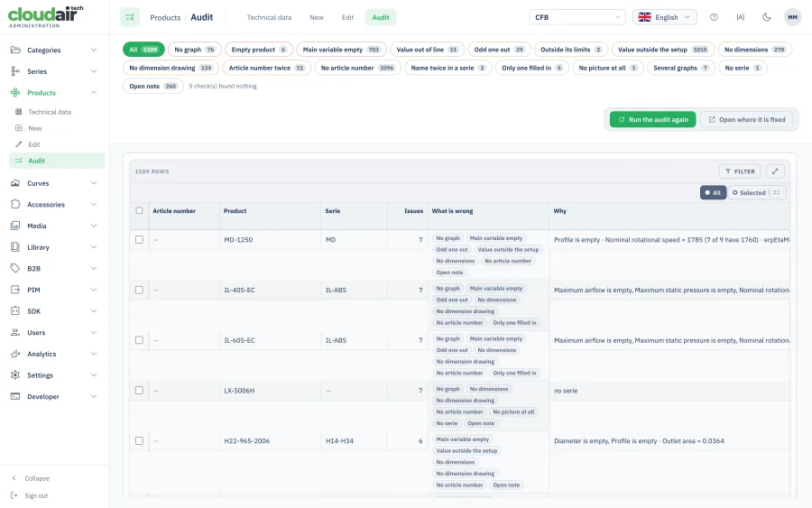This screenshot has width=812, height=508.
Task: Check the LX-5006H row checkbox
Action: click(x=139, y=391)
